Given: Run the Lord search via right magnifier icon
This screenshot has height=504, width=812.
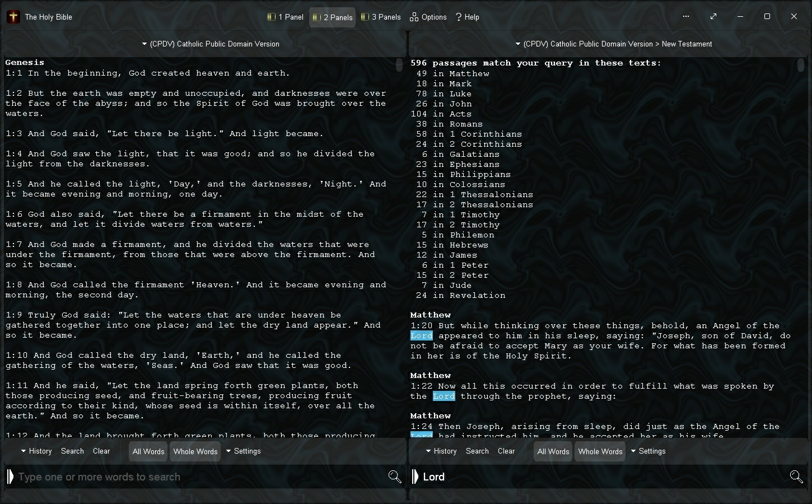Looking at the screenshot, I should click(x=796, y=477).
